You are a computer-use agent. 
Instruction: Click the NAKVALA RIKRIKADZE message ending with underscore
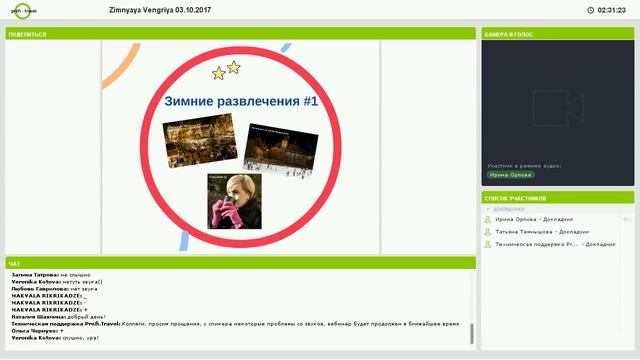point(49,296)
